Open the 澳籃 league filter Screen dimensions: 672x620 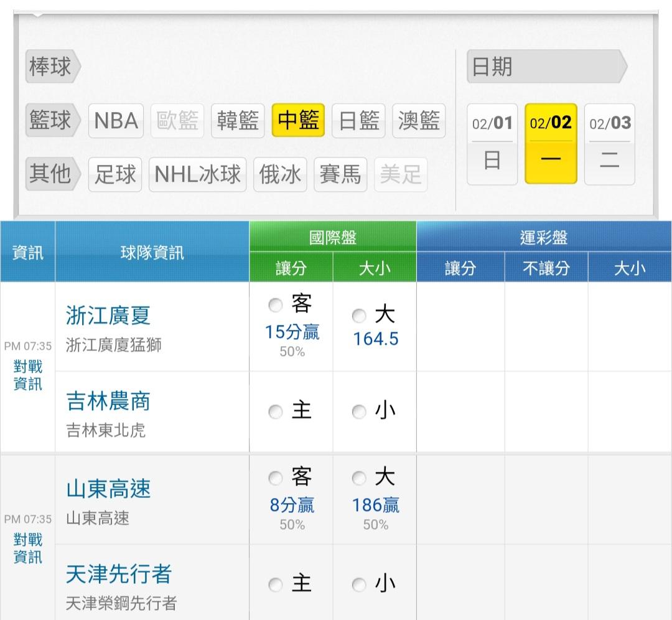point(419,121)
